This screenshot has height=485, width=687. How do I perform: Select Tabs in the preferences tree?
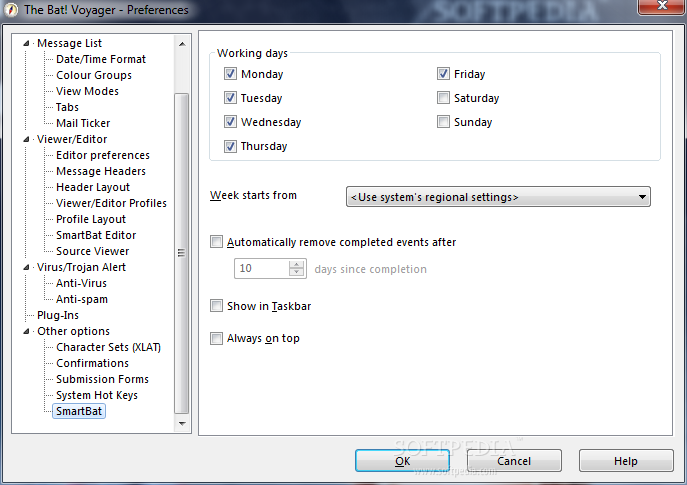[67, 107]
